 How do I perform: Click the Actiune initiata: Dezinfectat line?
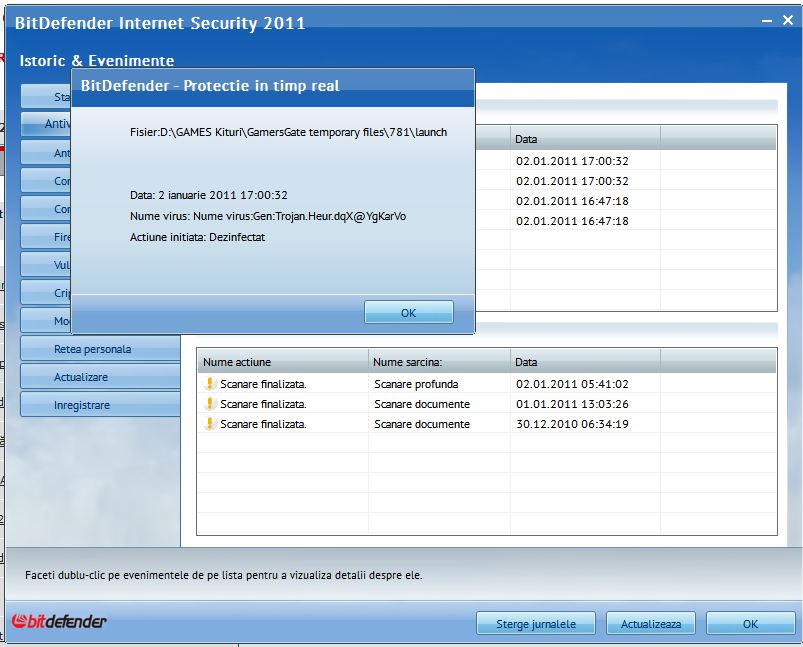197,237
